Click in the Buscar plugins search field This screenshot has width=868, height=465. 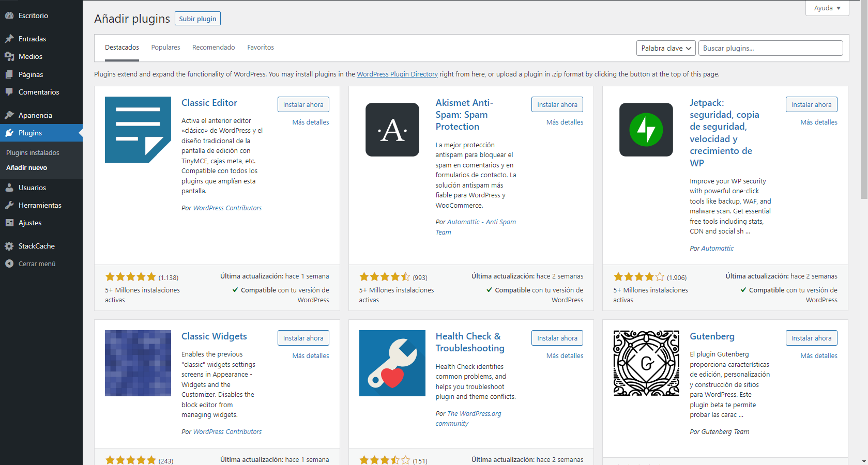click(771, 48)
